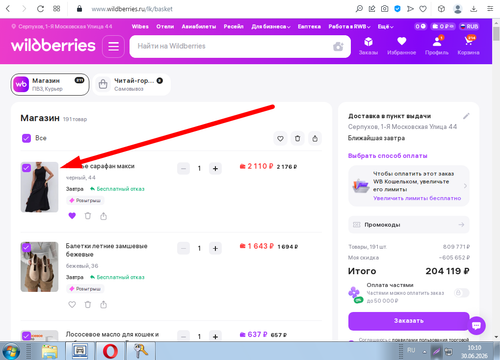This screenshot has height=360, width=500.
Task: Go back in browser
Action: point(8,9)
